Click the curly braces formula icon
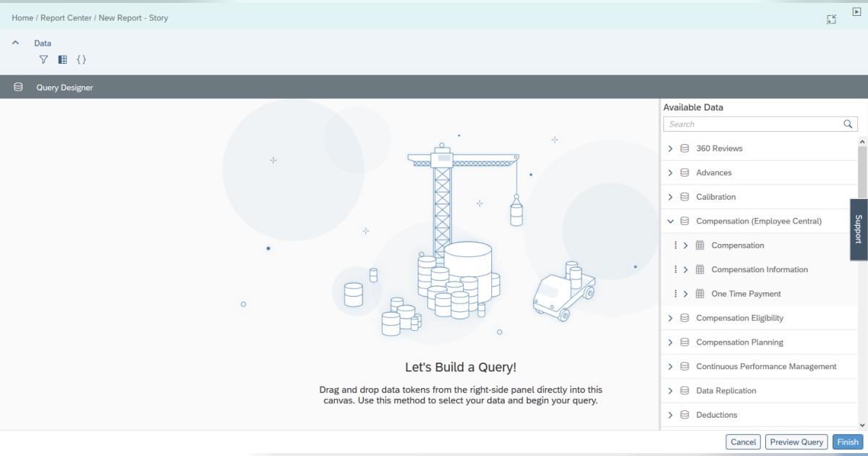Screen dimensions: 868x456 [82, 59]
